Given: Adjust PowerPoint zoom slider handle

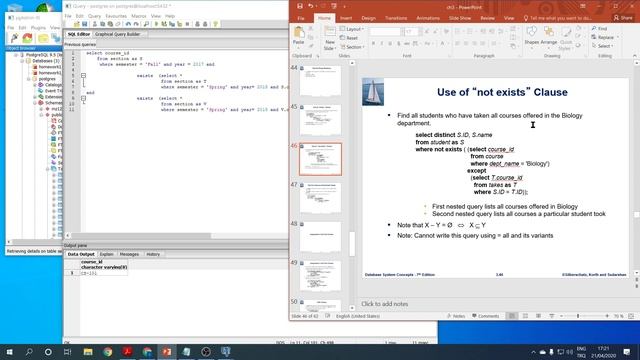Looking at the screenshot, I should pyautogui.click(x=578, y=316).
